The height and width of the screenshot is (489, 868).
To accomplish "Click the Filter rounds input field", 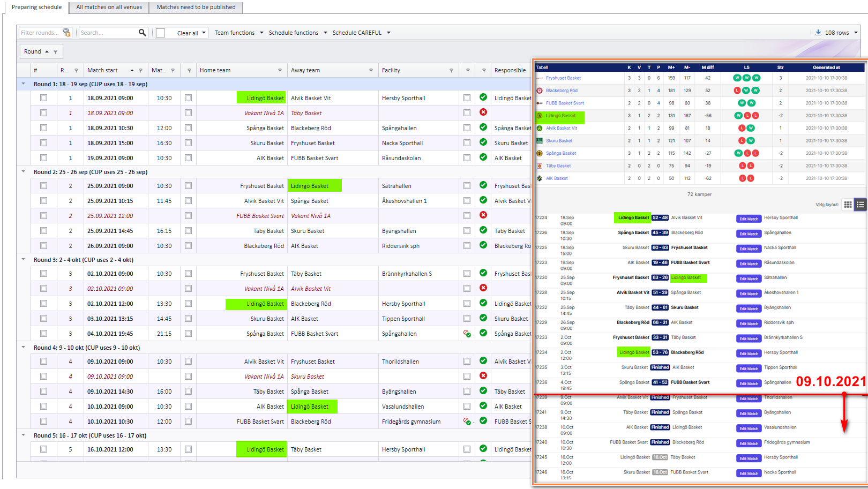I will 41,33.
